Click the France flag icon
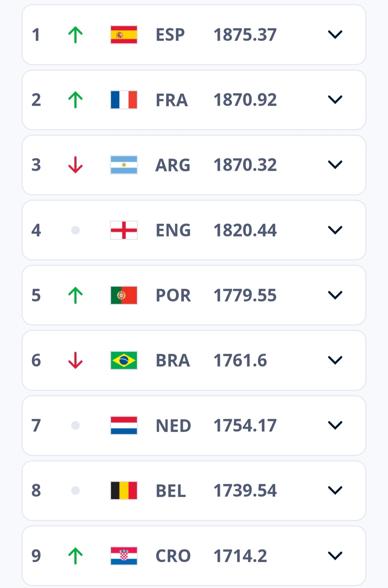This screenshot has width=388, height=588. tap(124, 100)
